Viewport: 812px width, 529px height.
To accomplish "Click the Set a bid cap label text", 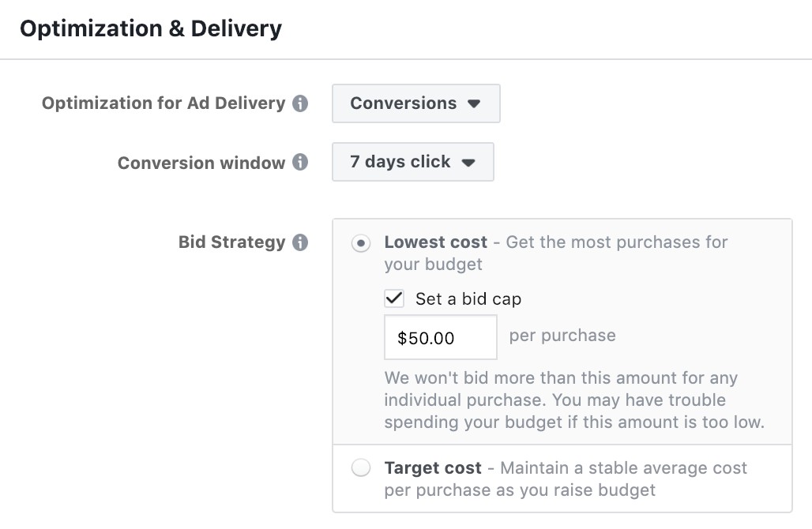I will coord(468,299).
